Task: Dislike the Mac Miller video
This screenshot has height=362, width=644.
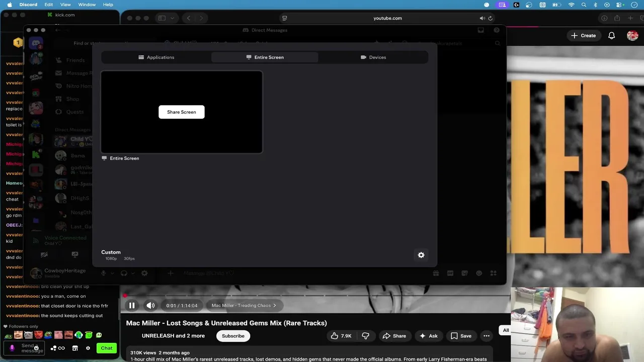Action: pyautogui.click(x=366, y=336)
